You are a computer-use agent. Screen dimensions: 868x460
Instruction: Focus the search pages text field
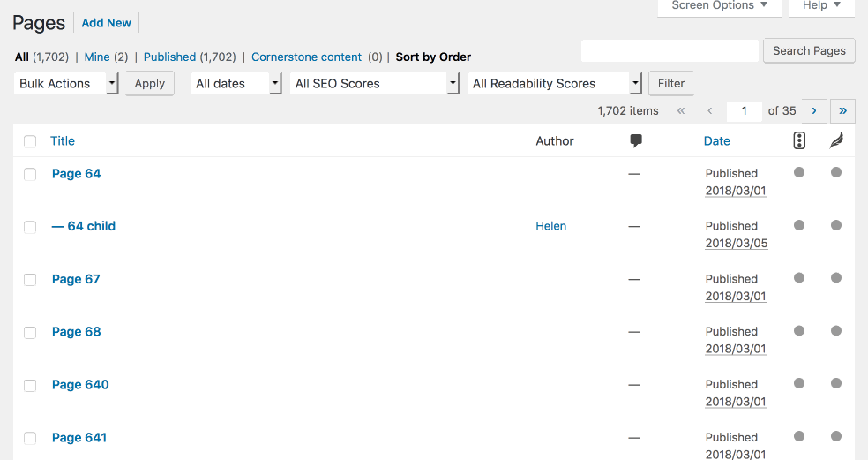tap(670, 51)
